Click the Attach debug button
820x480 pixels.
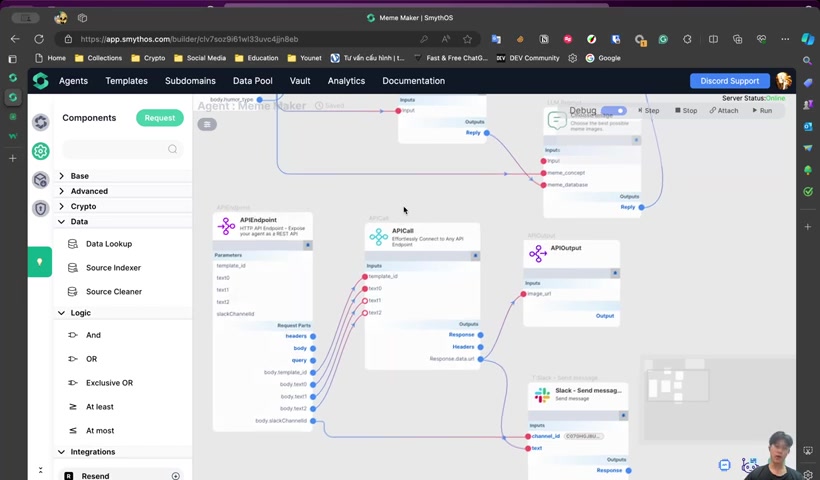click(724, 111)
